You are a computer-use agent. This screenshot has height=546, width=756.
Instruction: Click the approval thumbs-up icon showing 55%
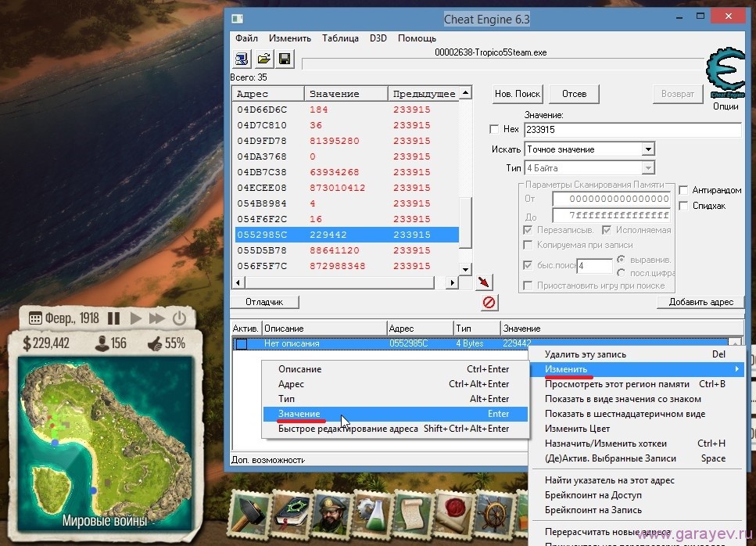154,343
